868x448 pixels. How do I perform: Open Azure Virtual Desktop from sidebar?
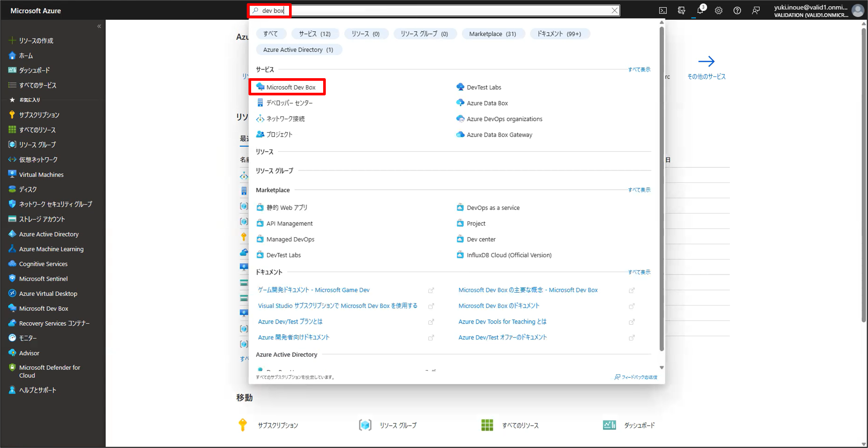(x=48, y=293)
